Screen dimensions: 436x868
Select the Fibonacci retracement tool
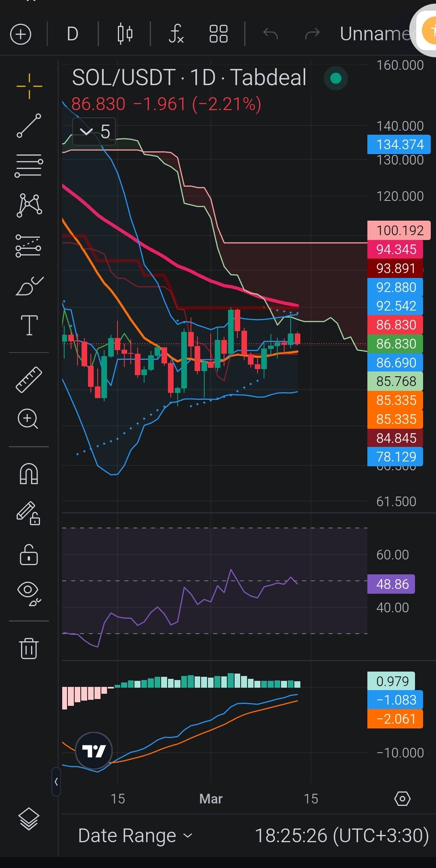pos(29,165)
